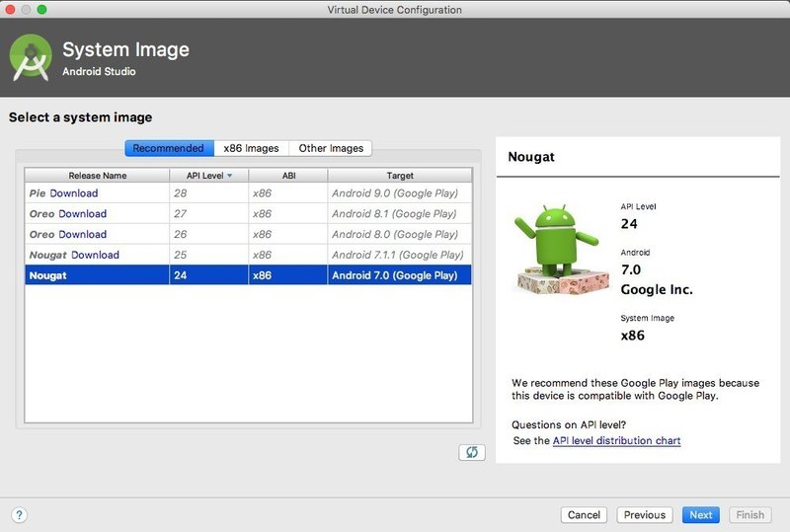
Task: Click the Pie release name text
Action: (38, 193)
